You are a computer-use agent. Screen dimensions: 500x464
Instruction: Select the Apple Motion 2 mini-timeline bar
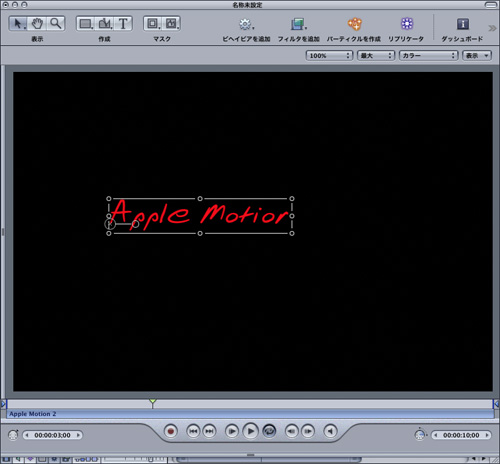click(250, 414)
